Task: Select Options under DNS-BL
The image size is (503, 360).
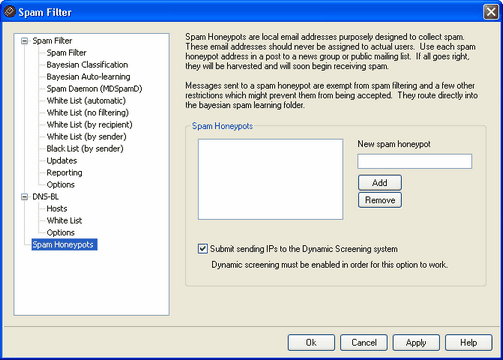Action: pos(61,233)
